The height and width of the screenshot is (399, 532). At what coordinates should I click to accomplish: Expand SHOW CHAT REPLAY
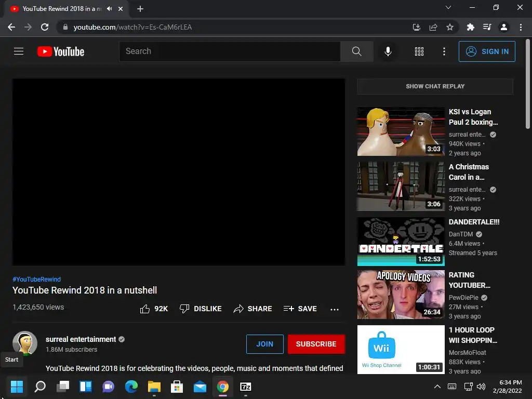click(435, 86)
